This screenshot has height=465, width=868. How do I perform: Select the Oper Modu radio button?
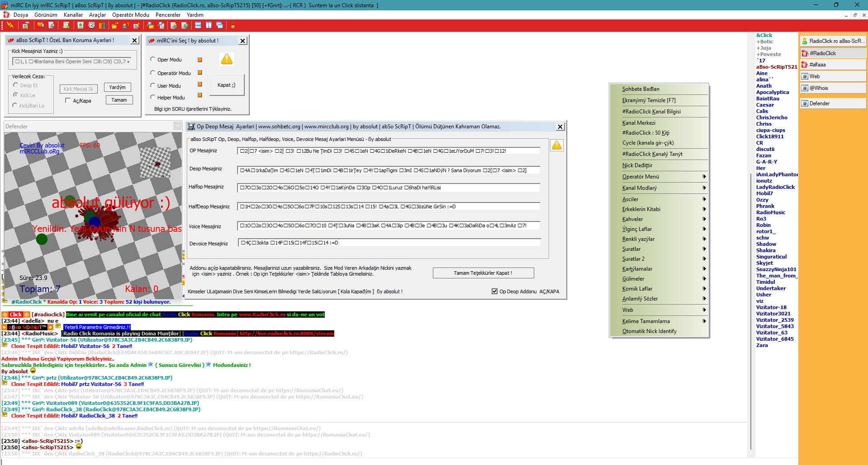(153, 59)
